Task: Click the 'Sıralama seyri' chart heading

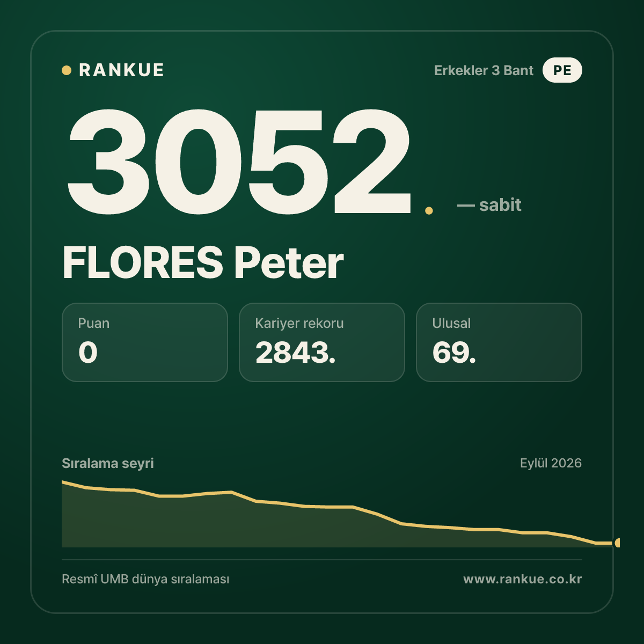Action: (108, 463)
